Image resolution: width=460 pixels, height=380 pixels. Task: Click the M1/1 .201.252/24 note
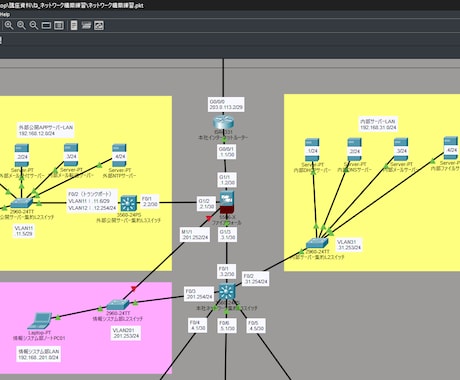[x=195, y=235]
